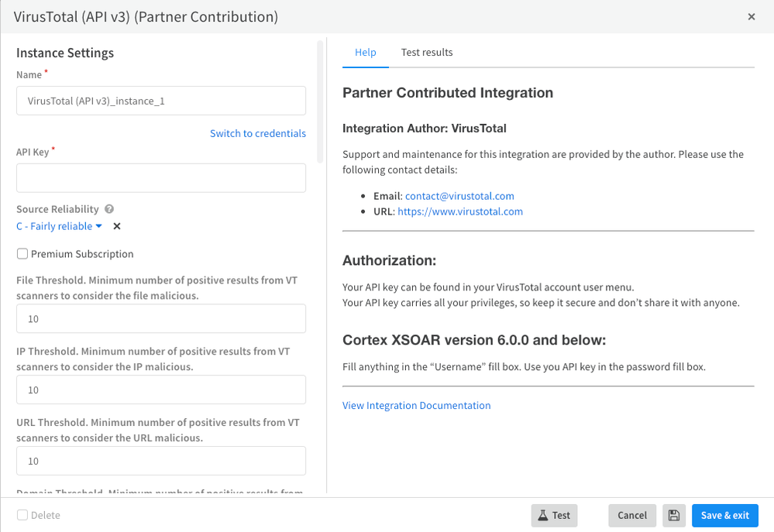The image size is (774, 532).
Task: Click the Instance Settings heading
Action: (x=65, y=53)
